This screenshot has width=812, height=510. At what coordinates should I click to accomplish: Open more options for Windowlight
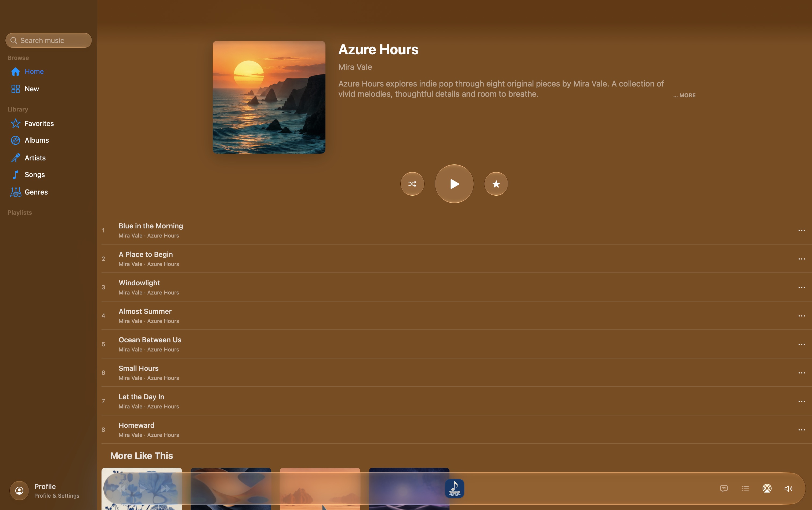click(x=801, y=288)
